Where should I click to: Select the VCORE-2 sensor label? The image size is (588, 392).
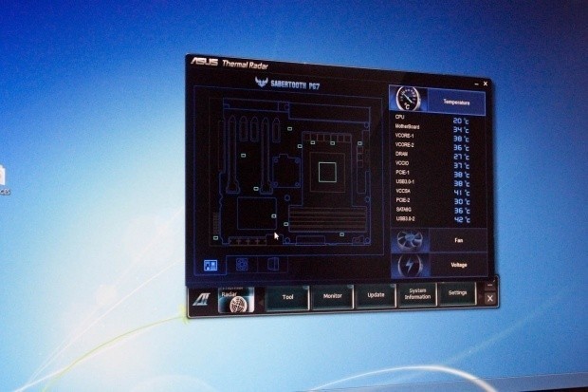click(405, 145)
